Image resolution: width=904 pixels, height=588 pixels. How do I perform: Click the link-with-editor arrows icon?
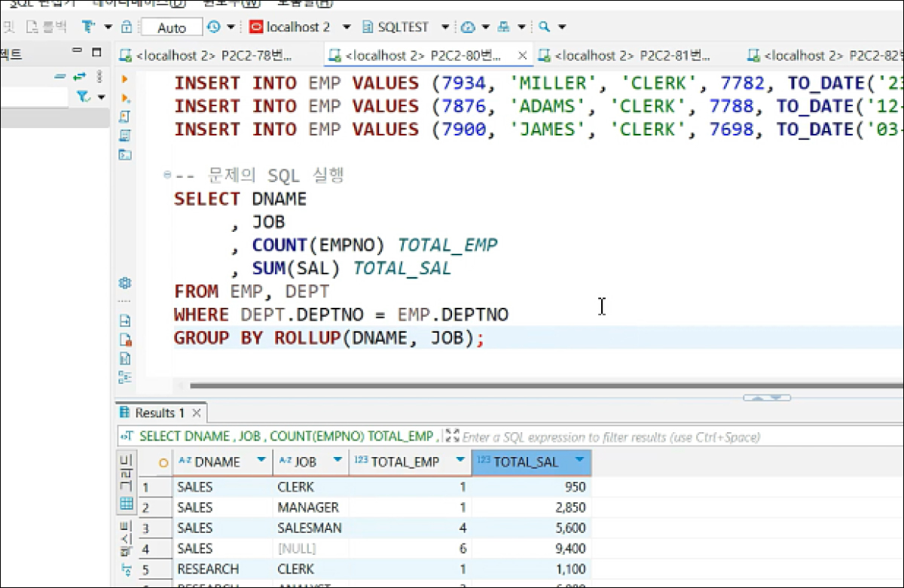pyautogui.click(x=79, y=76)
